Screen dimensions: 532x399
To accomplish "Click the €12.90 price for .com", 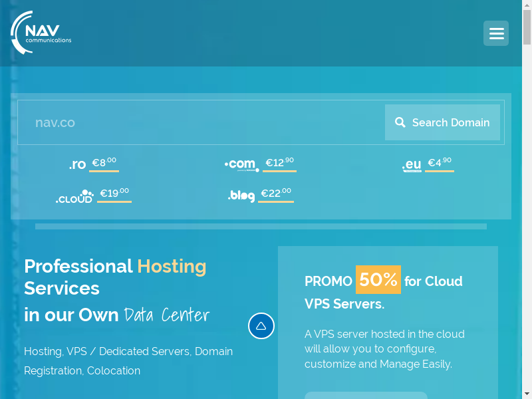I will tap(279, 163).
